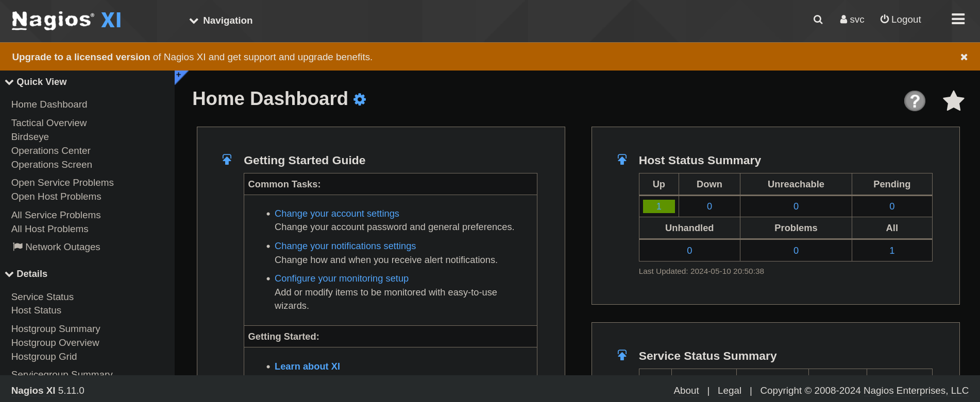This screenshot has width=980, height=402.
Task: Click the Down host count 0
Action: point(709,206)
